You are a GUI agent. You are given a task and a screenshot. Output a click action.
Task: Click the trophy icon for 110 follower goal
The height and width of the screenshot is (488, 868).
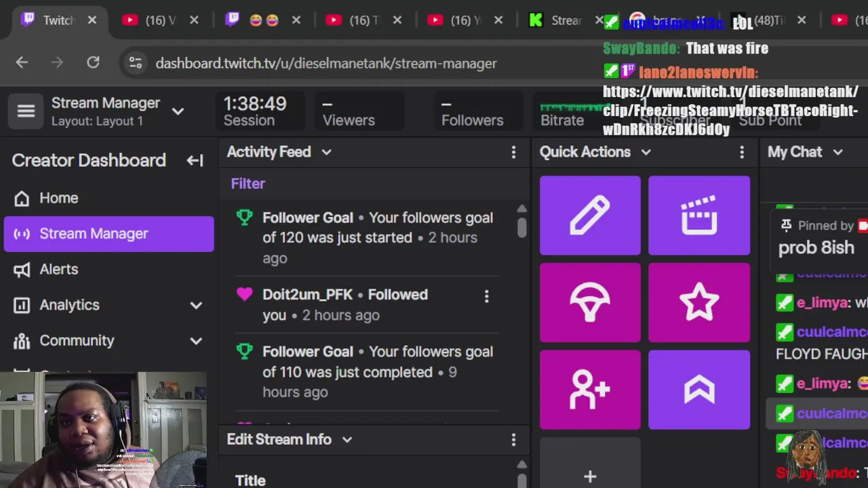244,351
